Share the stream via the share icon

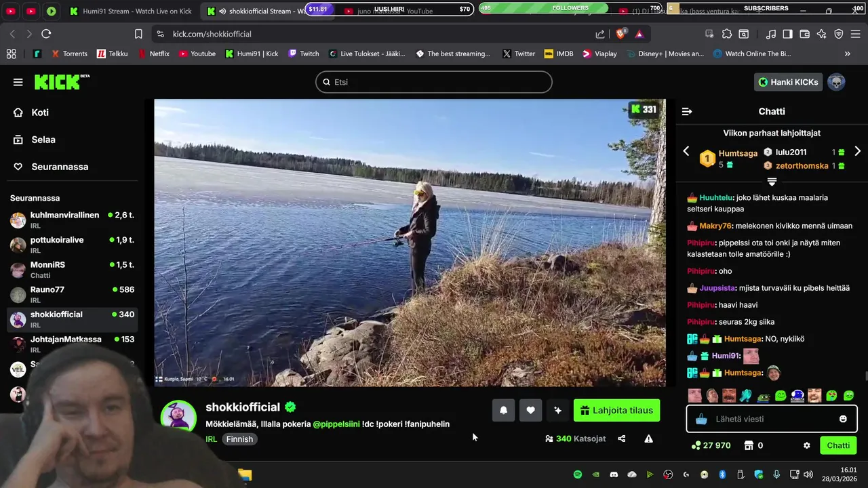pyautogui.click(x=621, y=439)
